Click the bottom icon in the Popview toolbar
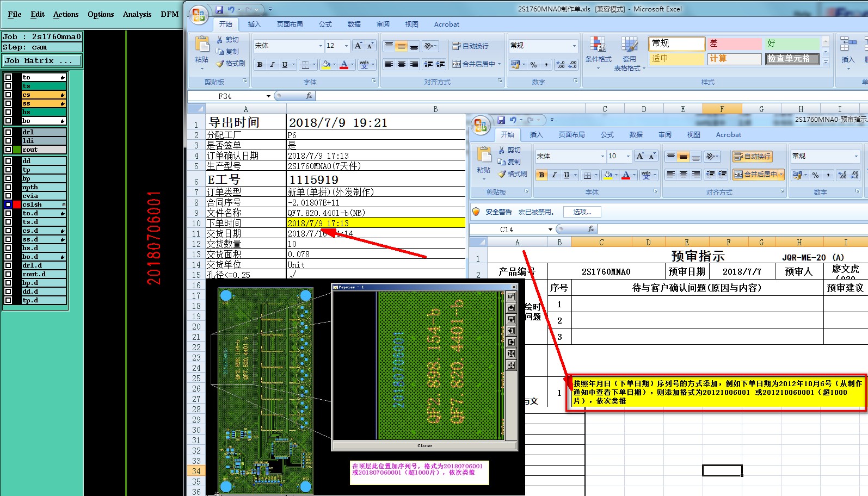 coord(511,365)
